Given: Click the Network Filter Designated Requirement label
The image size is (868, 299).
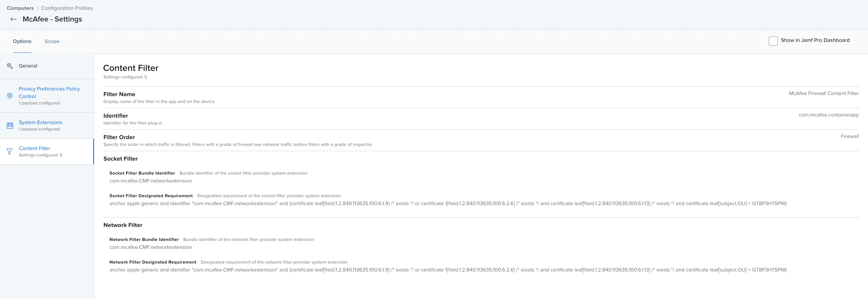Looking at the screenshot, I should pos(153,262).
